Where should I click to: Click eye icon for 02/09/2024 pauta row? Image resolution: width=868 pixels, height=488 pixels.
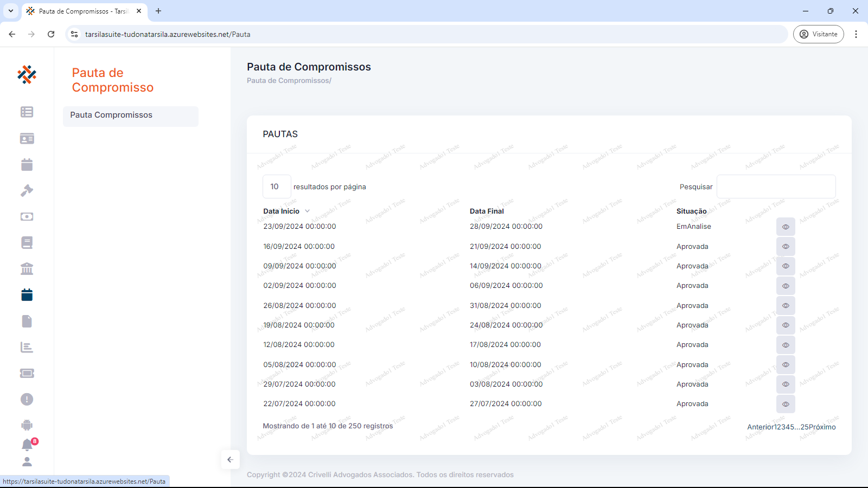[x=785, y=286]
